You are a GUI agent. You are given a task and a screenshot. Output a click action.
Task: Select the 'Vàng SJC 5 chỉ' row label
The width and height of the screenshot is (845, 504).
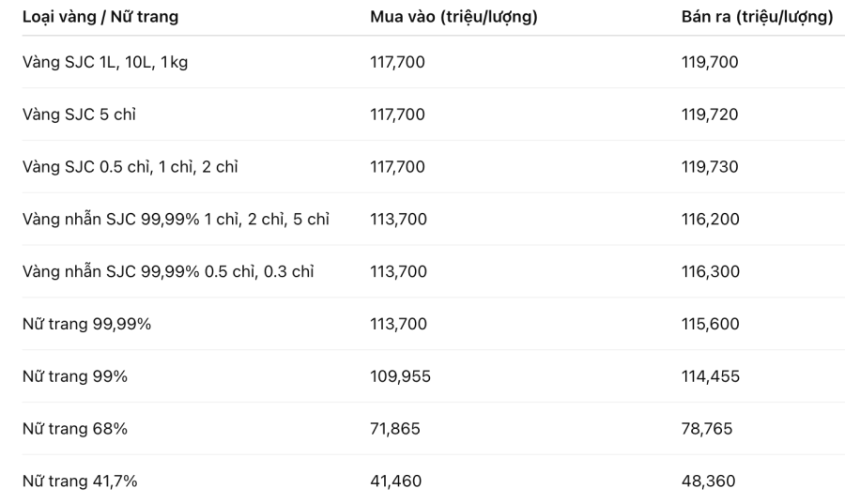tap(79, 115)
